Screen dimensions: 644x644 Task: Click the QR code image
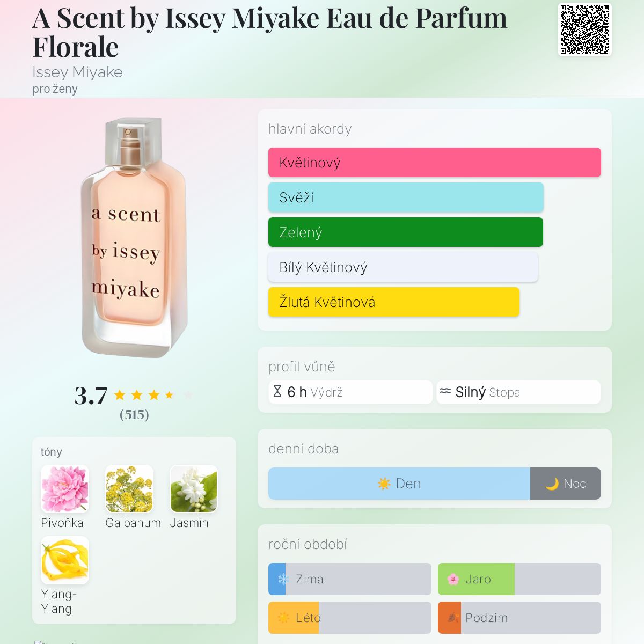[x=584, y=30]
